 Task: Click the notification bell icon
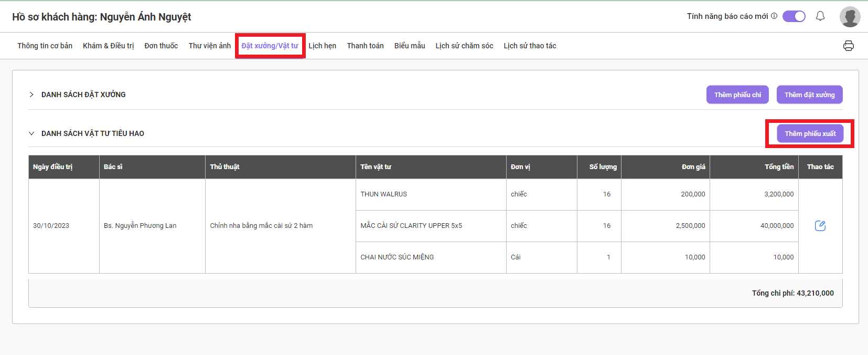point(820,16)
